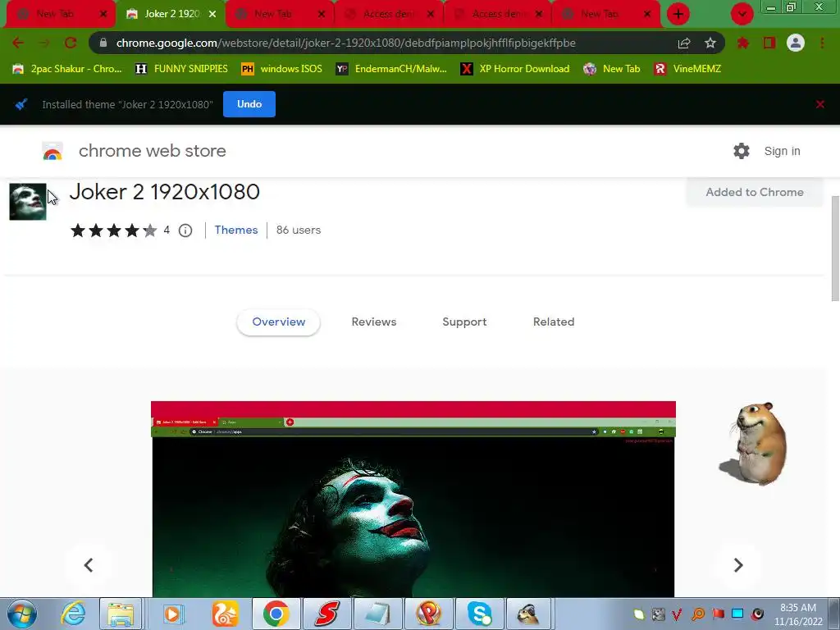Image resolution: width=840 pixels, height=630 pixels.
Task: Open the EndermanCH/Malw... bookmark
Action: [391, 69]
